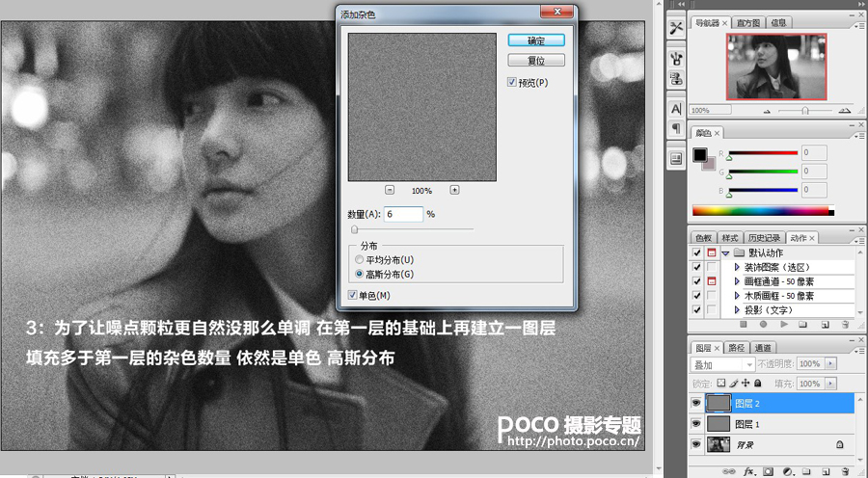The width and height of the screenshot is (868, 478).
Task: Create new fill or adjustment layer
Action: coord(788,471)
